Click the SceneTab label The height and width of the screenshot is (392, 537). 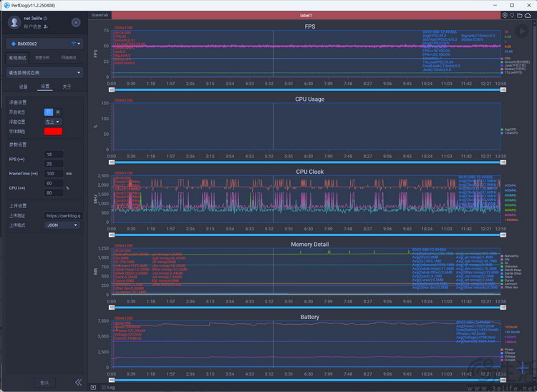tap(100, 15)
